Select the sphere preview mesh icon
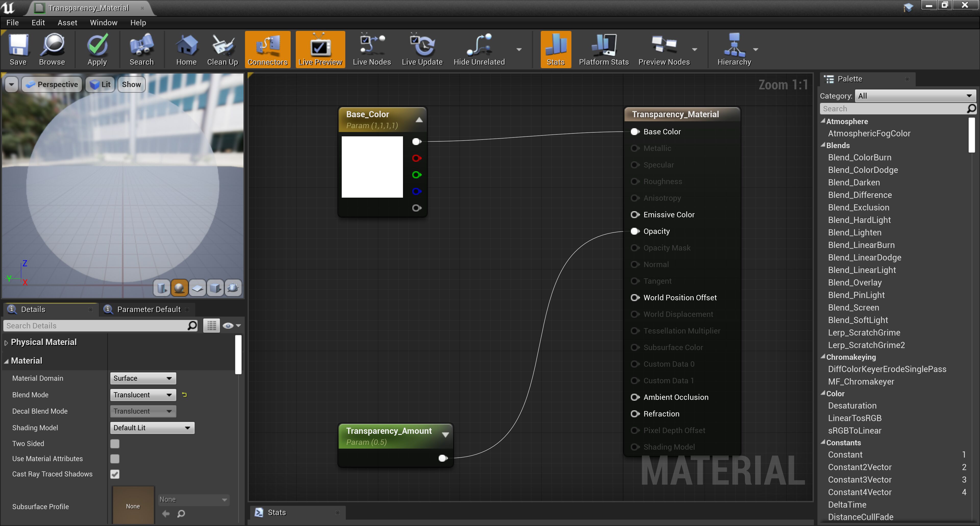Screen dimensions: 980x526 (x=179, y=288)
